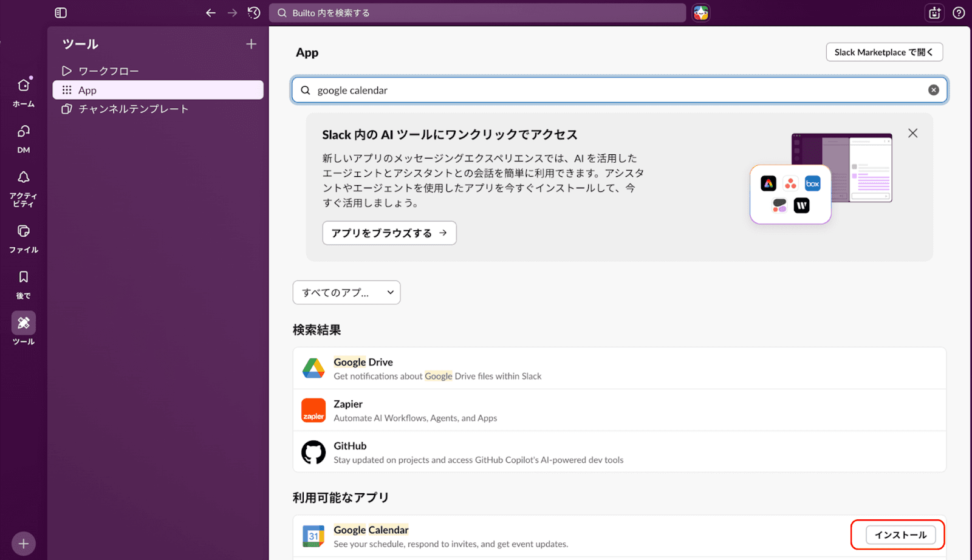Go forward with the right arrow
This screenshot has width=972, height=560.
click(x=232, y=13)
